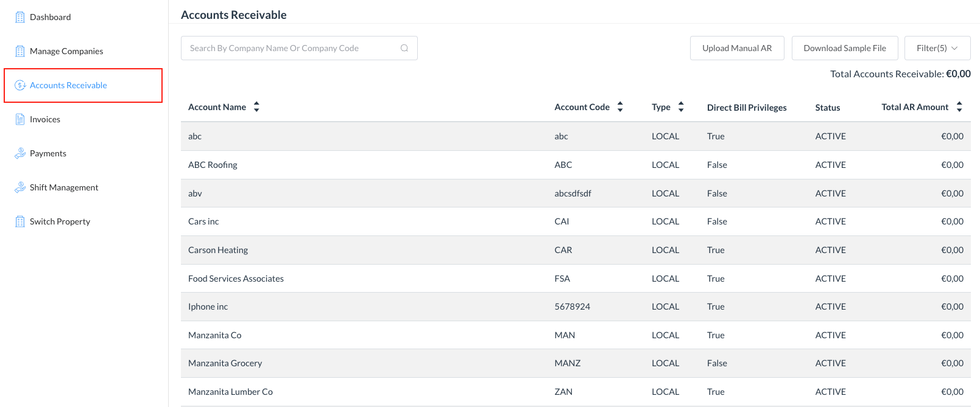
Task: Click the Manage Companies building icon
Action: [20, 51]
